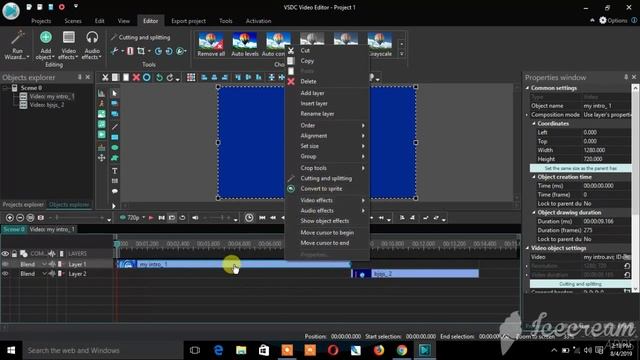This screenshot has height=360, width=640.
Task: Collapse Coordinates section in properties
Action: (534, 124)
